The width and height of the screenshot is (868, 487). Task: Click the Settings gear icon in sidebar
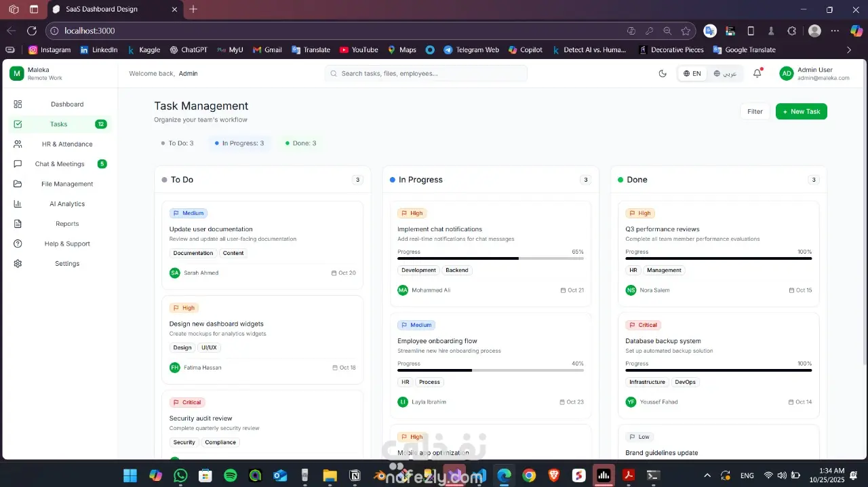(18, 264)
